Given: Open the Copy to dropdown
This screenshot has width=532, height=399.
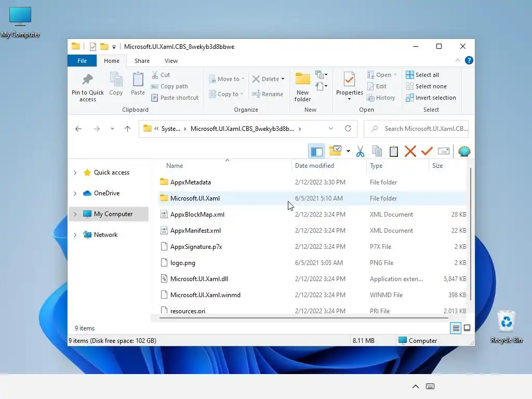Looking at the screenshot, I should pos(227,94).
